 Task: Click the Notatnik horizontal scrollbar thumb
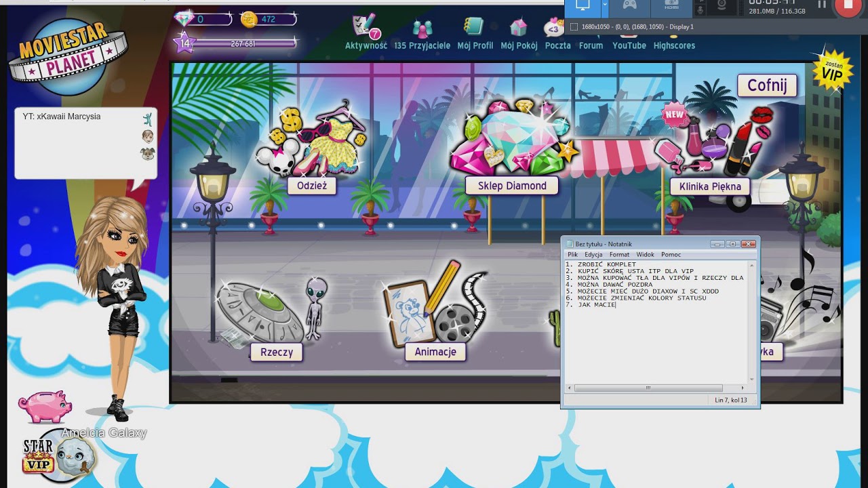[x=648, y=388]
